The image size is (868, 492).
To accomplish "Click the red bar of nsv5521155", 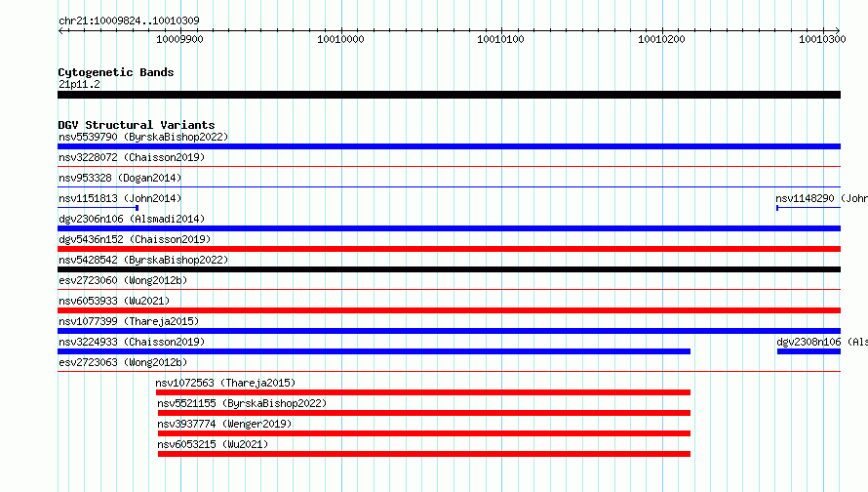I will [x=424, y=413].
